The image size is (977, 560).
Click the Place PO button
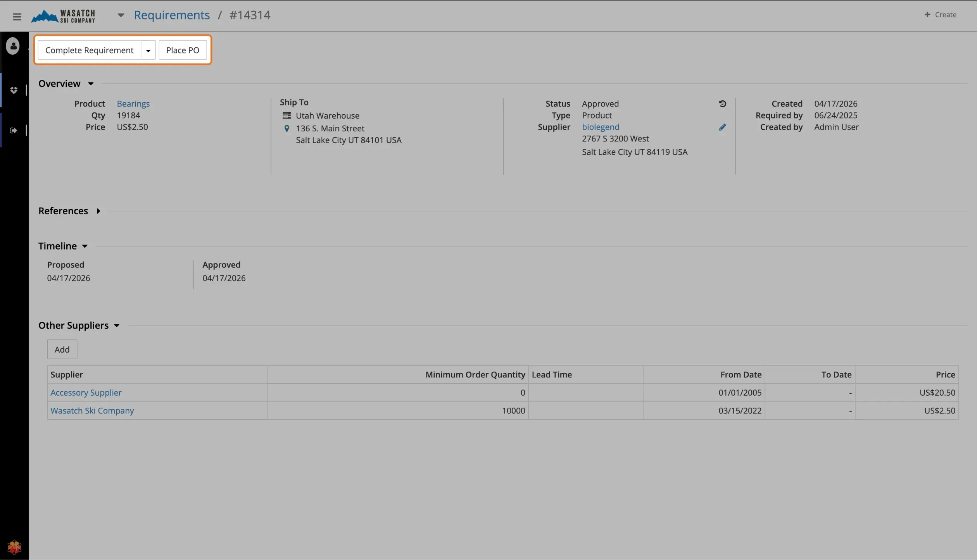pyautogui.click(x=183, y=50)
